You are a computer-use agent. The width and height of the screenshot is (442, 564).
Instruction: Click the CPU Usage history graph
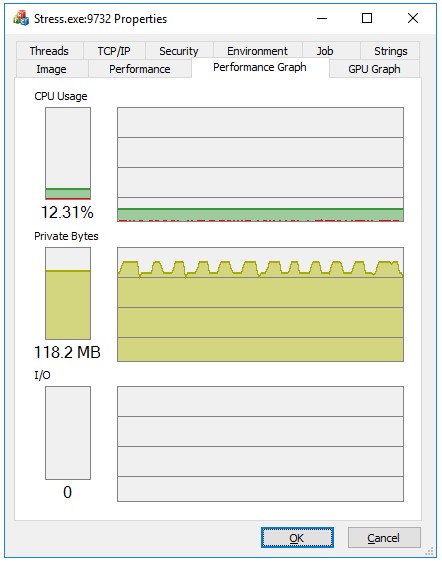pos(260,164)
